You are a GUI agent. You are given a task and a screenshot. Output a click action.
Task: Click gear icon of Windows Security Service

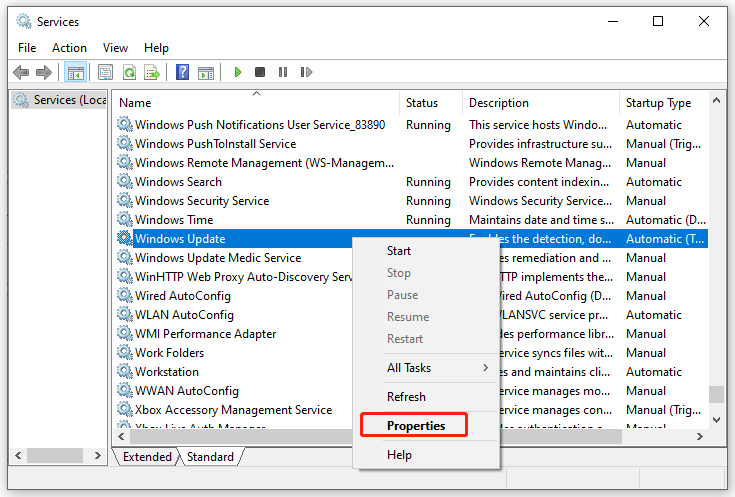click(x=125, y=201)
